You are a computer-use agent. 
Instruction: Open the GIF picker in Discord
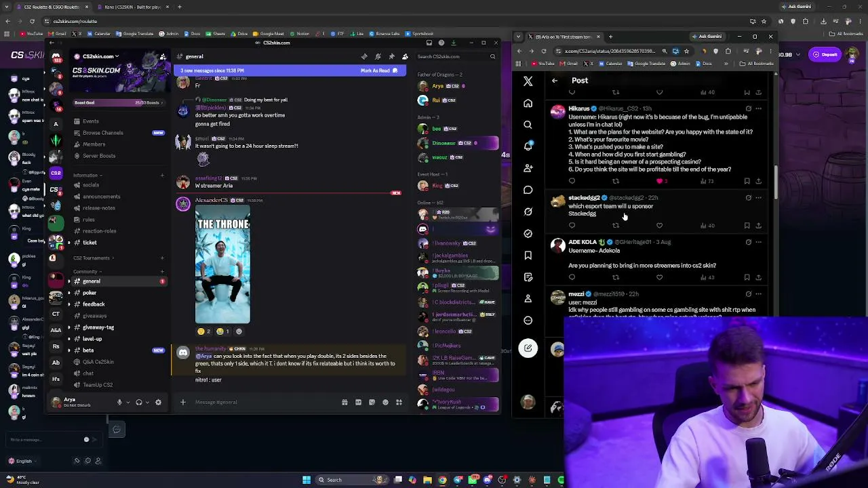(x=358, y=402)
